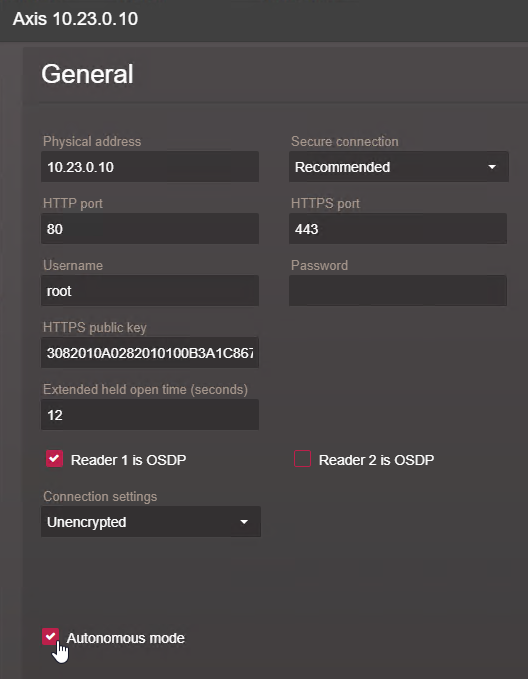Click the Secure connection label
Screen dimensions: 528x679
(344, 142)
